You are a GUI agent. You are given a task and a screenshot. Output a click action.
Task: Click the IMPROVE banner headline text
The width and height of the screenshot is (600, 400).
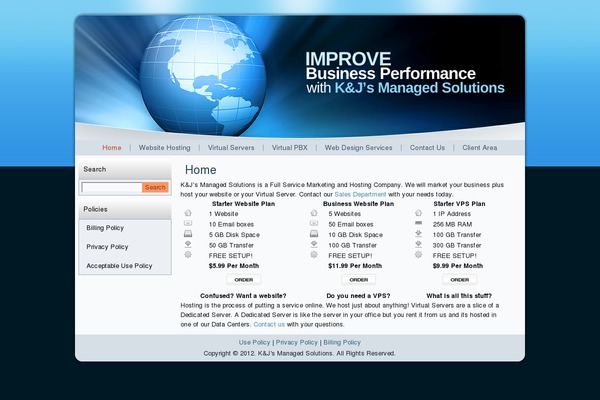coord(348,59)
